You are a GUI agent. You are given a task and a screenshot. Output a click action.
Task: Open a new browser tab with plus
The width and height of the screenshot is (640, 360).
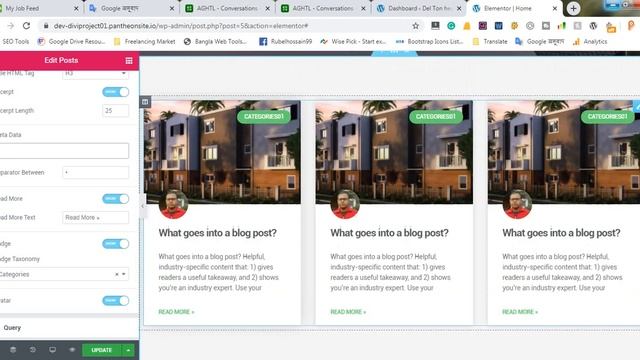pyautogui.click(x=573, y=8)
